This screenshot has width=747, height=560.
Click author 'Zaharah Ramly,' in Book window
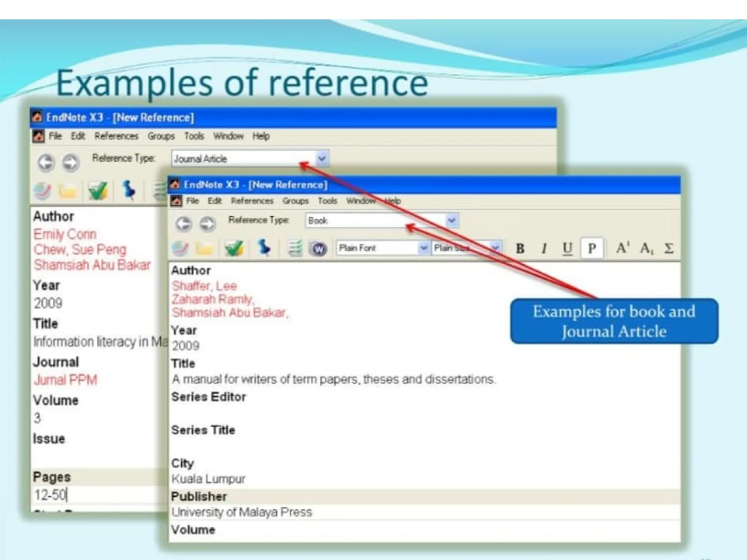213,299
